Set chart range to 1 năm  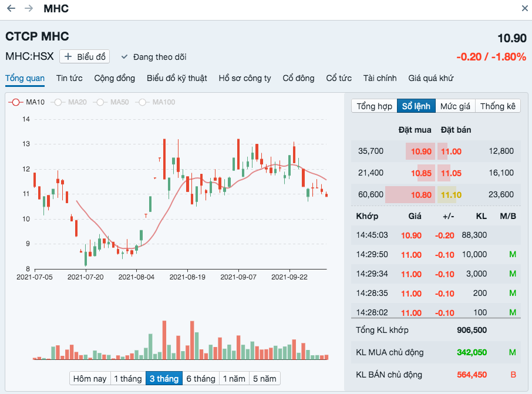point(234,378)
